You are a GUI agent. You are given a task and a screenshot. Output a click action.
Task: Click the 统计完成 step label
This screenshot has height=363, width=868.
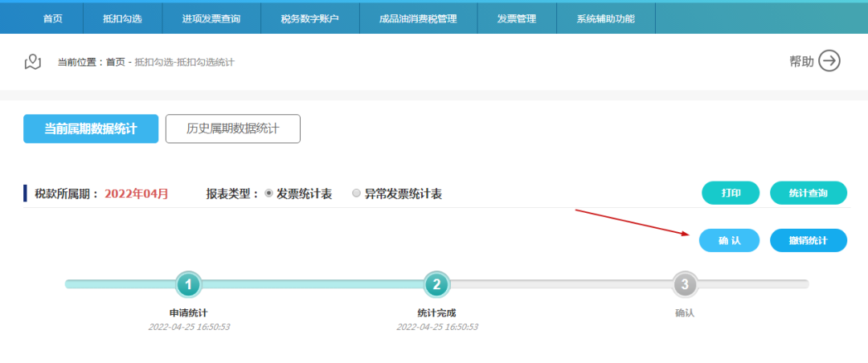(x=436, y=312)
